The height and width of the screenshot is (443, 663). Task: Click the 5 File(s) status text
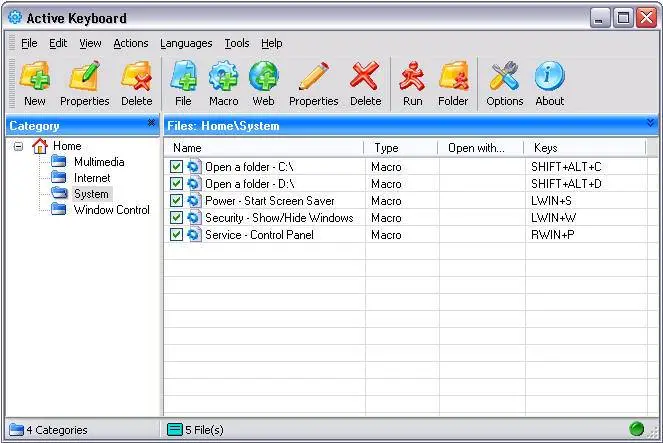[x=204, y=430]
